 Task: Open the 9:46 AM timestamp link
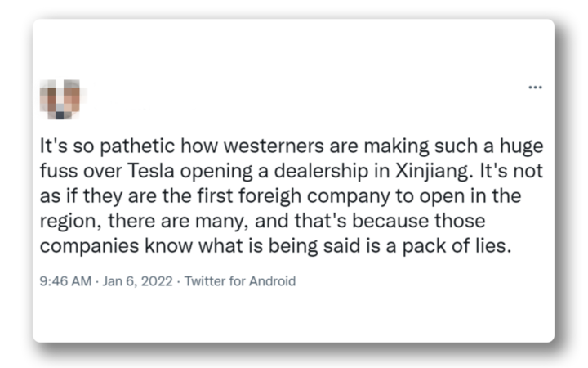[x=64, y=281]
